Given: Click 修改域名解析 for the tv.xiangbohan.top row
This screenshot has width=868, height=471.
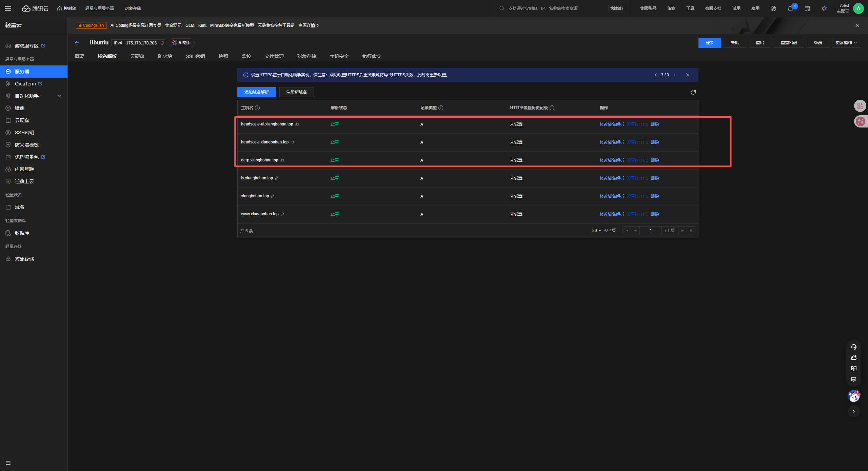Looking at the screenshot, I should [612, 178].
